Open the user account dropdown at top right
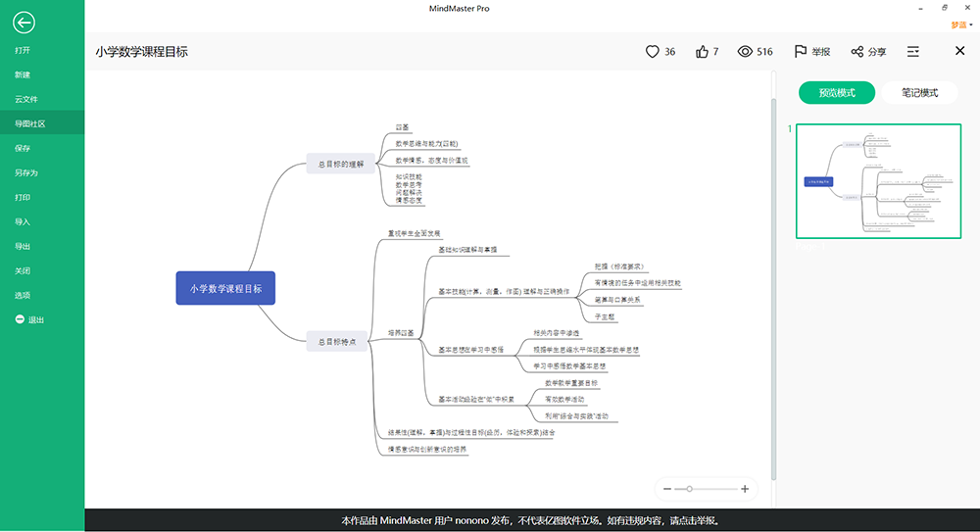The height and width of the screenshot is (532, 980). coord(962,25)
